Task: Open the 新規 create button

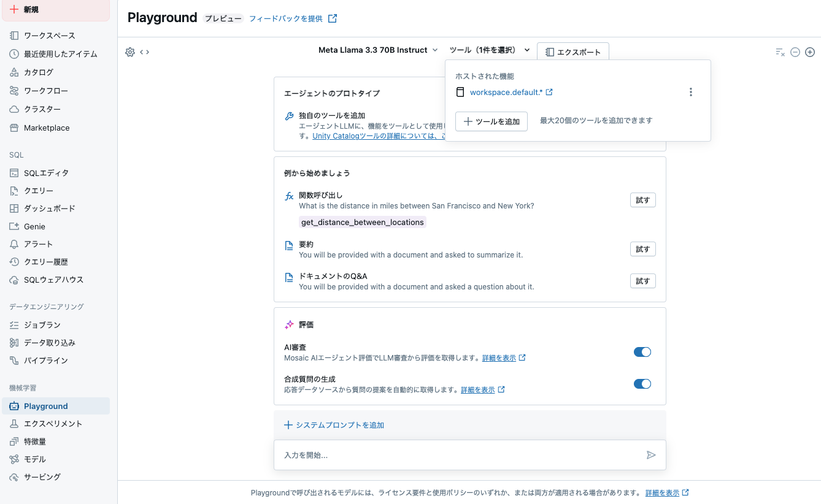Action: 32,10
